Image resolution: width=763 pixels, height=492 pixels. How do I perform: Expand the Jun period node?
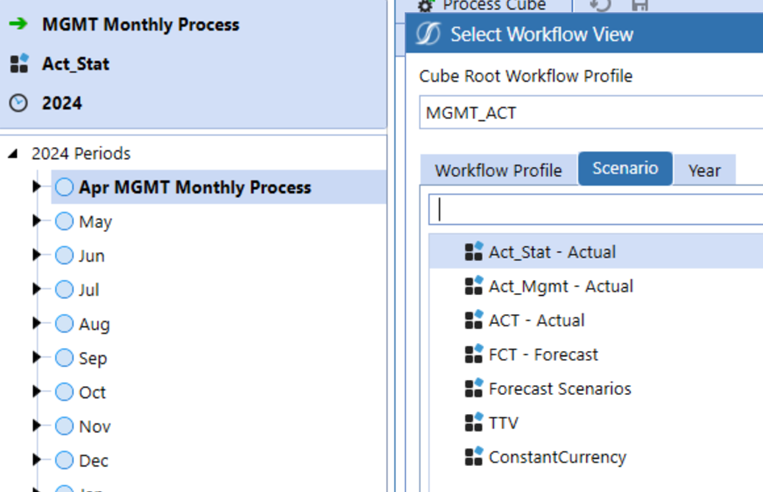(x=38, y=255)
